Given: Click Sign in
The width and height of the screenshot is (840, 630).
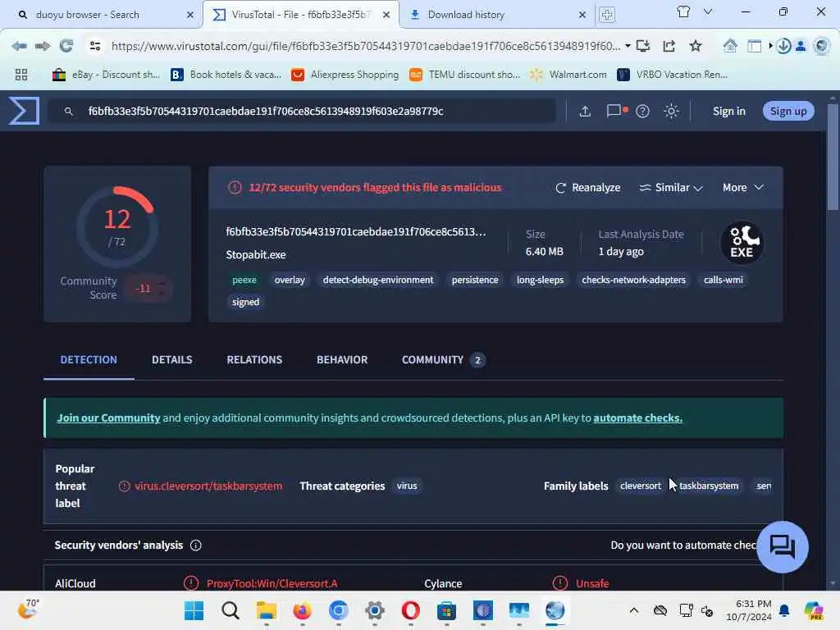Looking at the screenshot, I should [728, 111].
